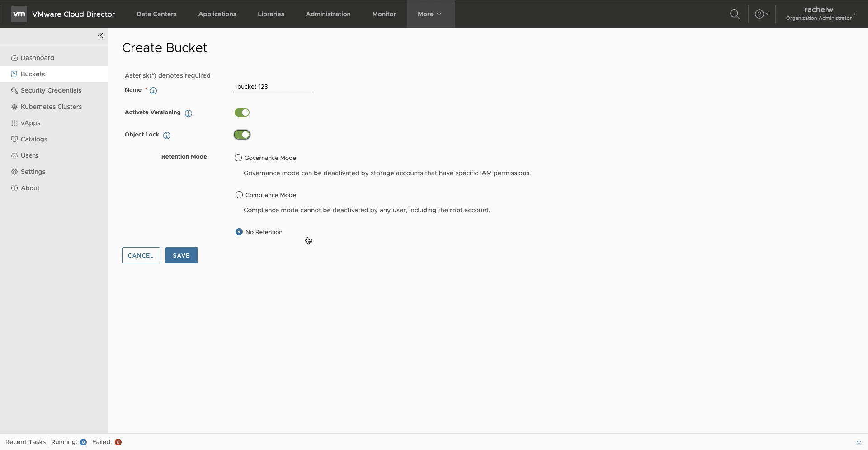Click the VMware Cloud Director title
The image size is (868, 450).
pyautogui.click(x=73, y=14)
